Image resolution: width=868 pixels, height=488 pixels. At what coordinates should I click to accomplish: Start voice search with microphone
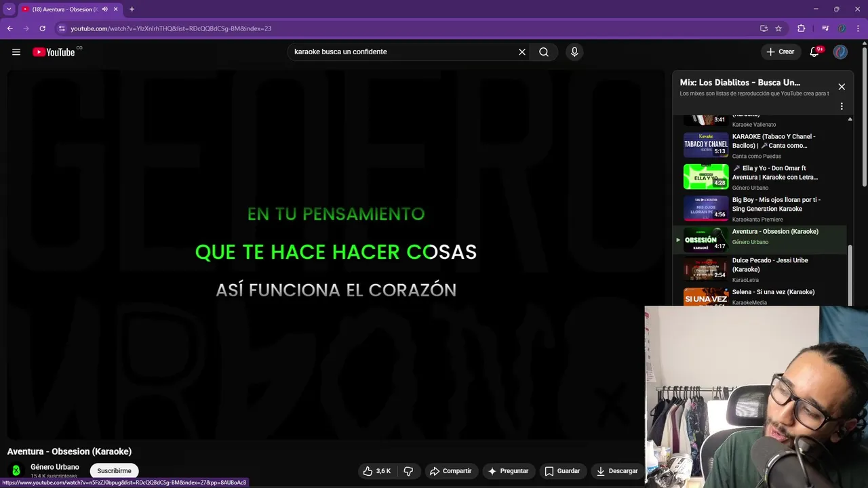pyautogui.click(x=574, y=52)
